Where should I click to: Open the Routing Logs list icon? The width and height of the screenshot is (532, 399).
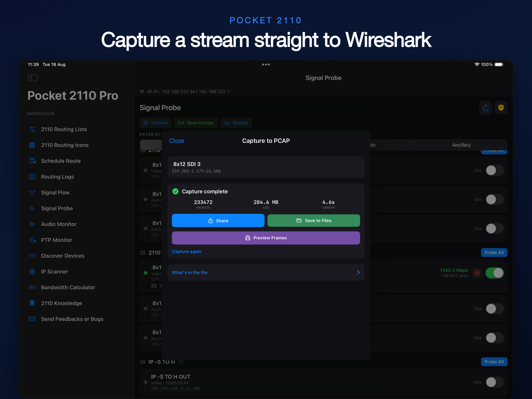click(32, 177)
